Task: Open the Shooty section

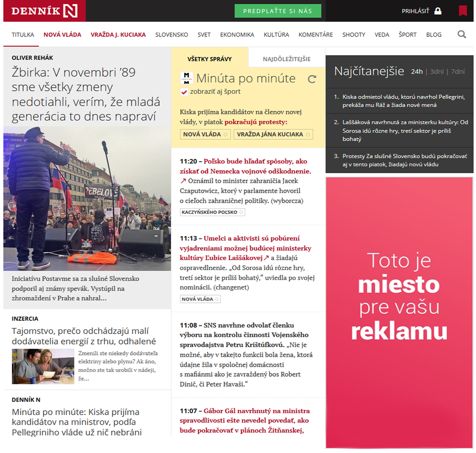Action: [354, 35]
